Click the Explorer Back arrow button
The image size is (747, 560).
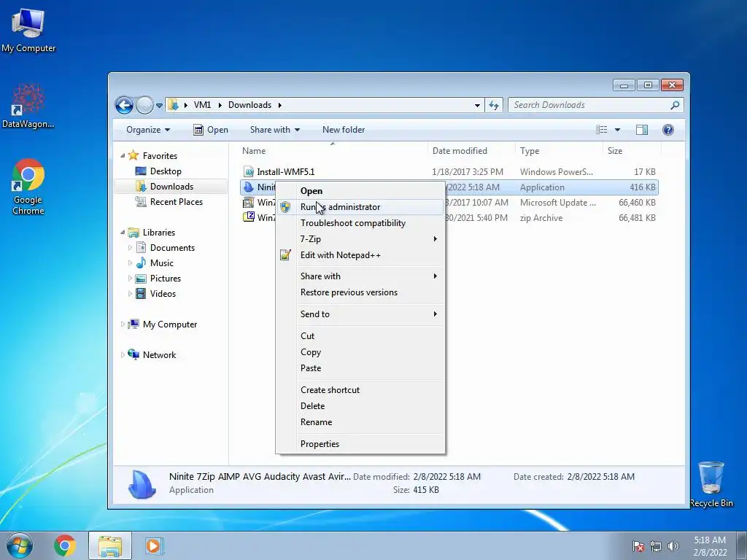tap(124, 105)
